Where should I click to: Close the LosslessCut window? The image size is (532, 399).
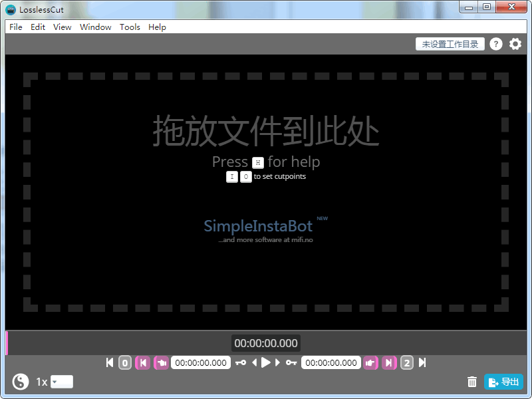[511, 7]
